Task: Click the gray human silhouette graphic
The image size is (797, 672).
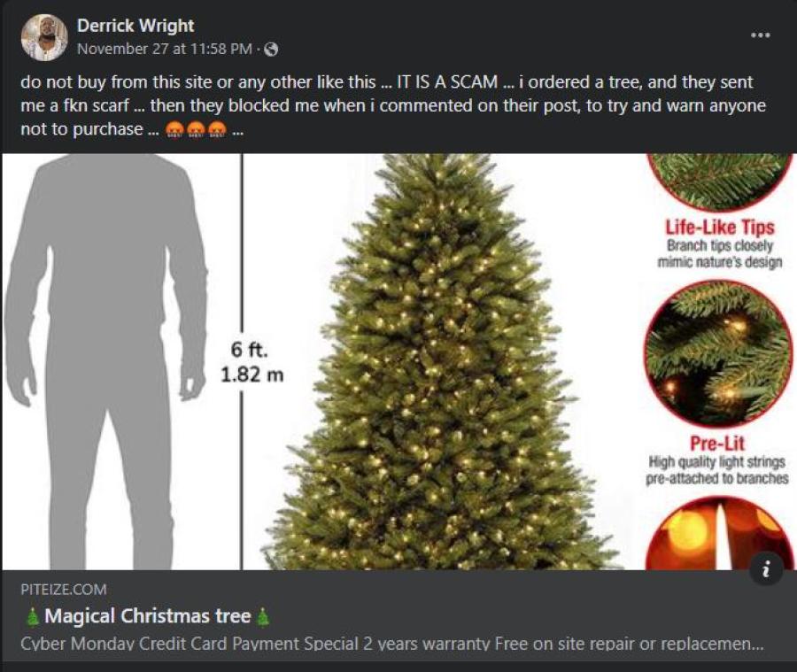Action: coord(105,361)
